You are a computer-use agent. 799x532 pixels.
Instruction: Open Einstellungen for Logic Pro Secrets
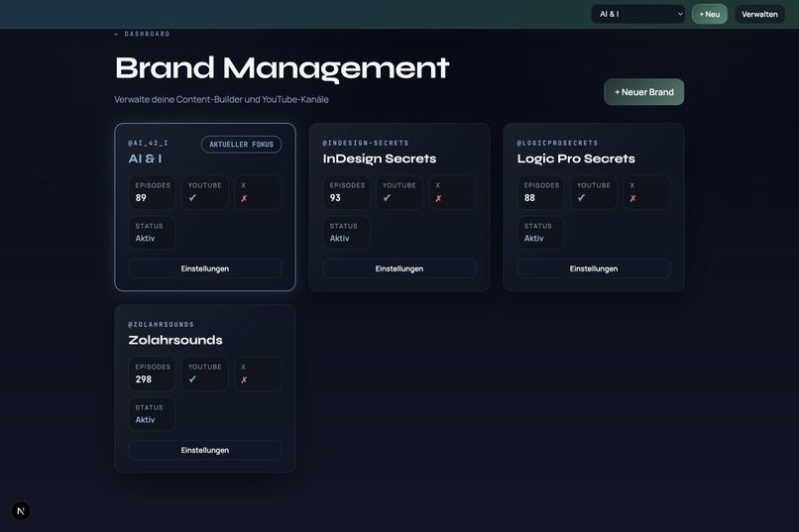(594, 268)
